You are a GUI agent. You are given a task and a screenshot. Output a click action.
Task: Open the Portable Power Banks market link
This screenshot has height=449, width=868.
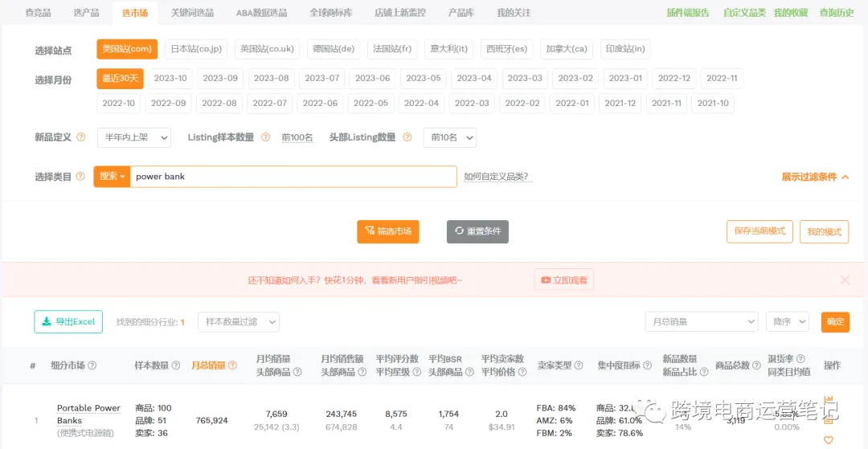pyautogui.click(x=88, y=414)
